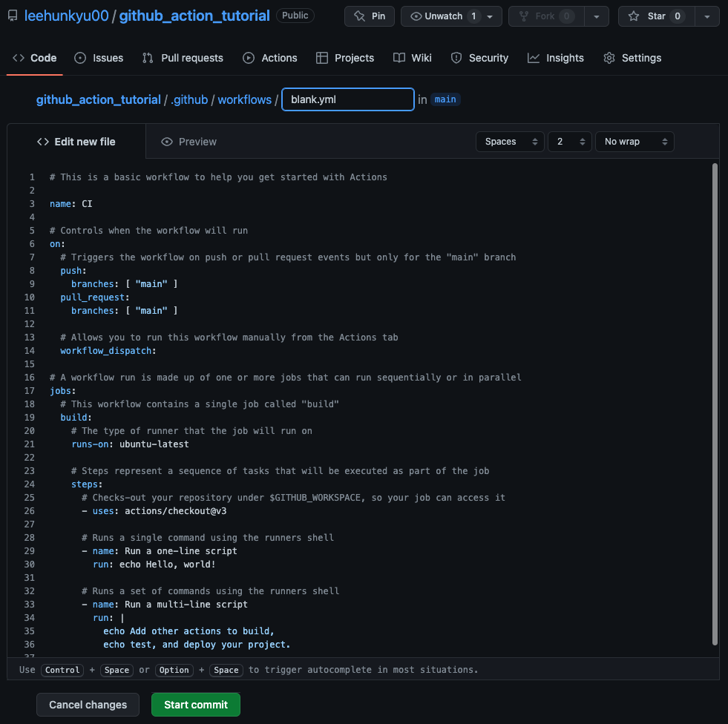This screenshot has width=728, height=724.
Task: Click the repository icon beside leehunkyu00
Action: click(13, 16)
